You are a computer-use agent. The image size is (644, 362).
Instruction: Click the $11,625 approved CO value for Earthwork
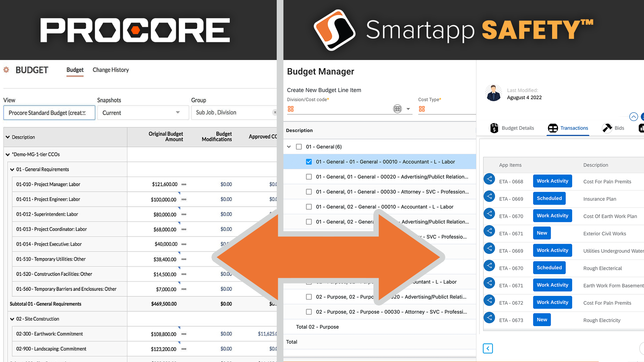click(267, 334)
